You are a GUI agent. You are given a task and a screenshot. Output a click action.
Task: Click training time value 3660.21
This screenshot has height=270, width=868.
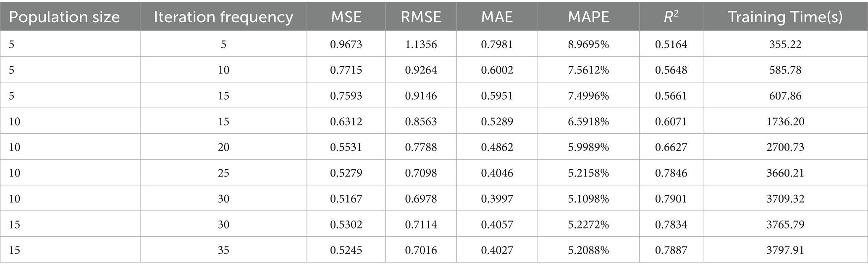[785, 173]
